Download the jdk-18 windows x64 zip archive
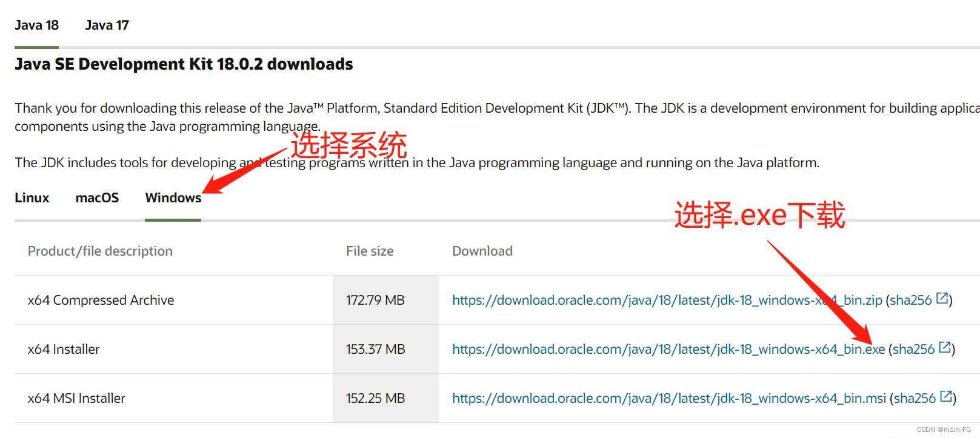The width and height of the screenshot is (980, 438). (x=667, y=300)
